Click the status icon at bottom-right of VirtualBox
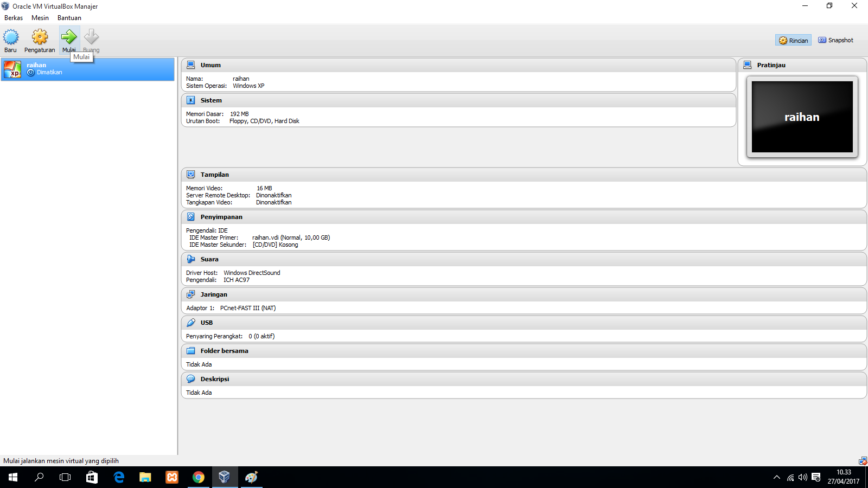 (863, 461)
